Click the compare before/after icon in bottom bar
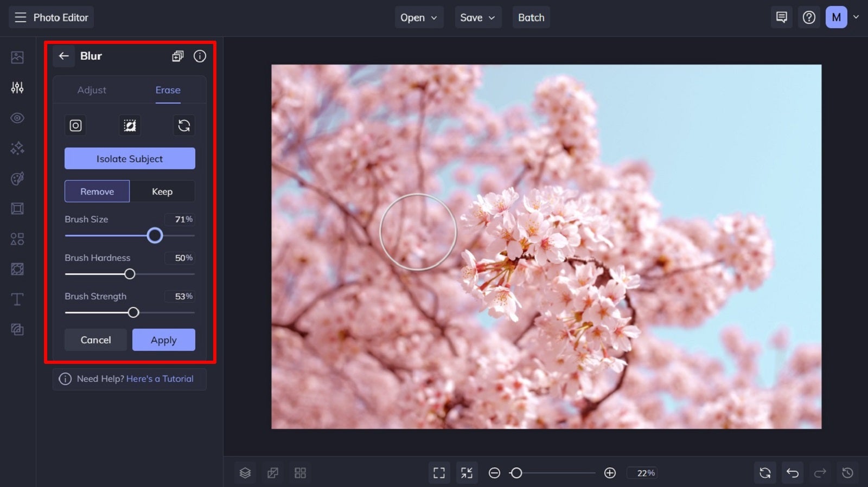 [x=273, y=473]
